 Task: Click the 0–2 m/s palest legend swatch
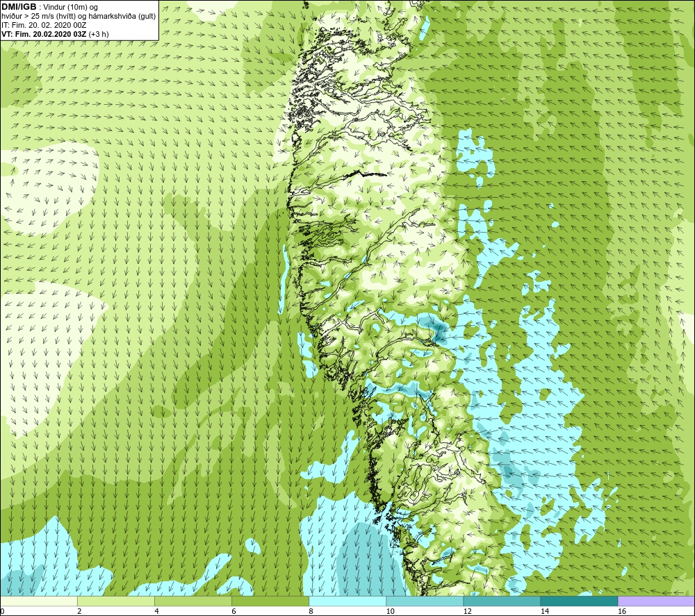(x=39, y=601)
